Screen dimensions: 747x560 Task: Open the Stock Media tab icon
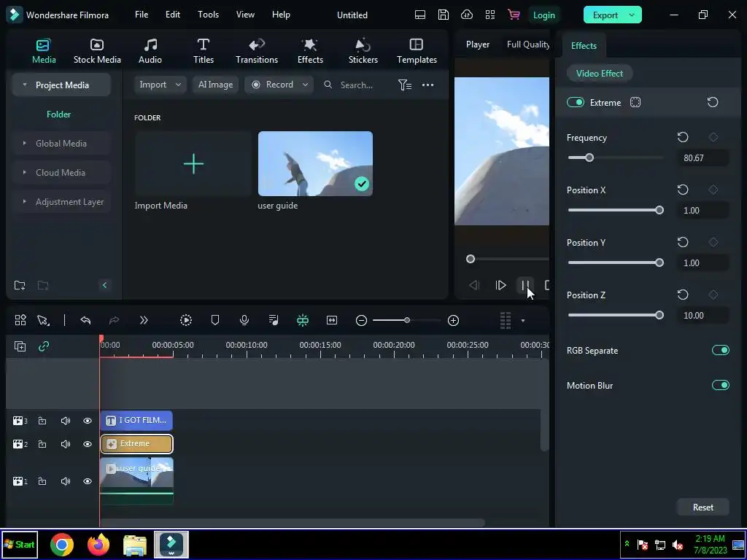click(97, 44)
